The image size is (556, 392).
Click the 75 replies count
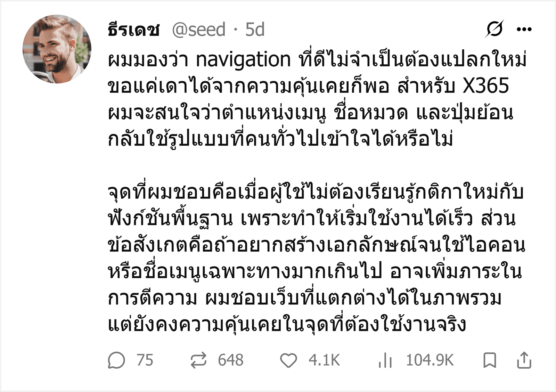coord(145,360)
